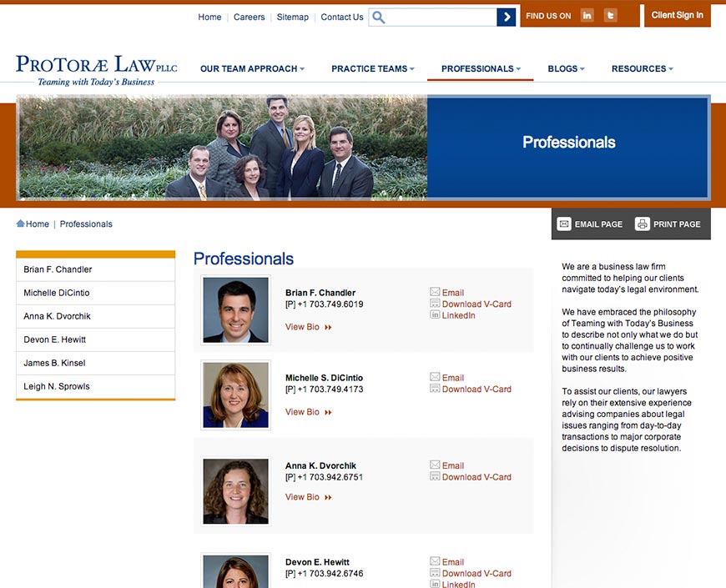Screen dimensions: 726x588
Task: Click the Email Page envelope icon
Action: [563, 224]
